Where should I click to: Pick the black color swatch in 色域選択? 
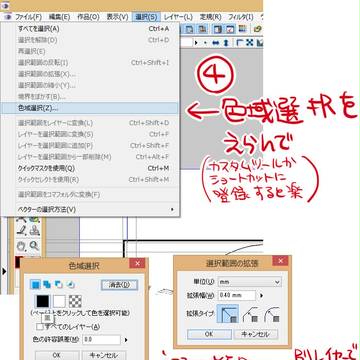[43, 302]
